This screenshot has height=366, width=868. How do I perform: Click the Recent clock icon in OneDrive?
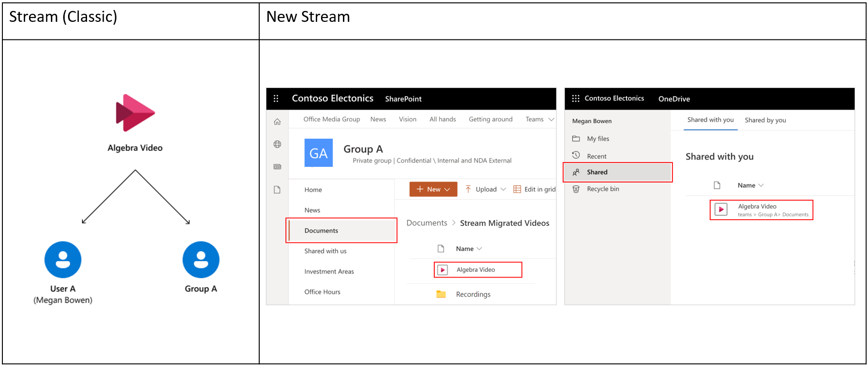pyautogui.click(x=576, y=155)
